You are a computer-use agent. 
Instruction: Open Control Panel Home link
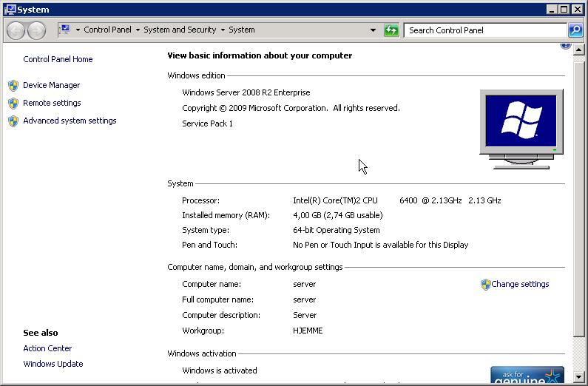point(58,59)
